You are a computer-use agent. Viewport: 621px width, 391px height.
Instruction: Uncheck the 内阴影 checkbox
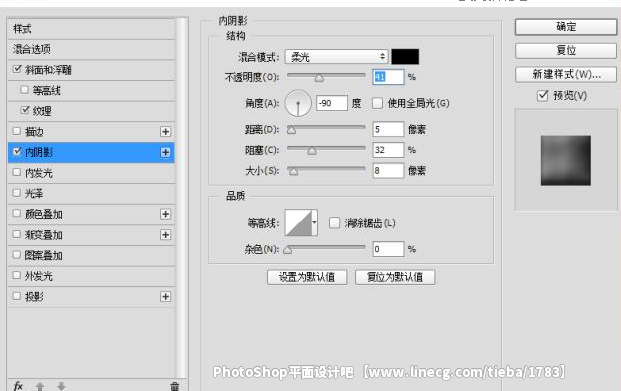tap(17, 152)
